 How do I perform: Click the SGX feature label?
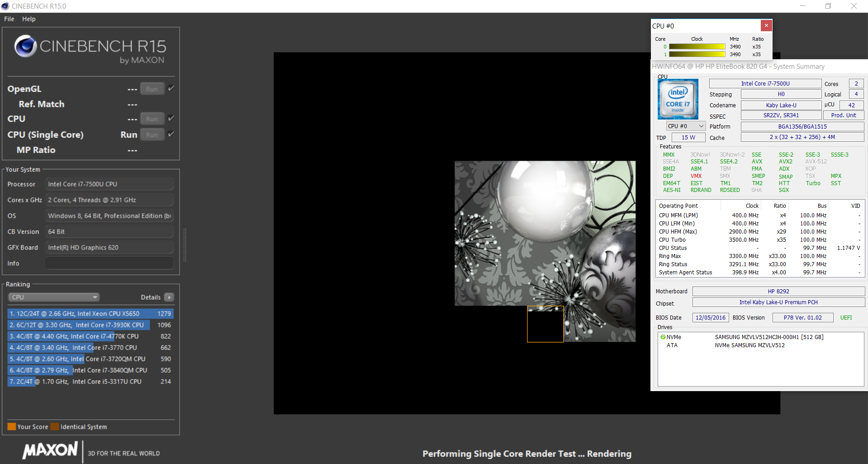click(x=784, y=190)
